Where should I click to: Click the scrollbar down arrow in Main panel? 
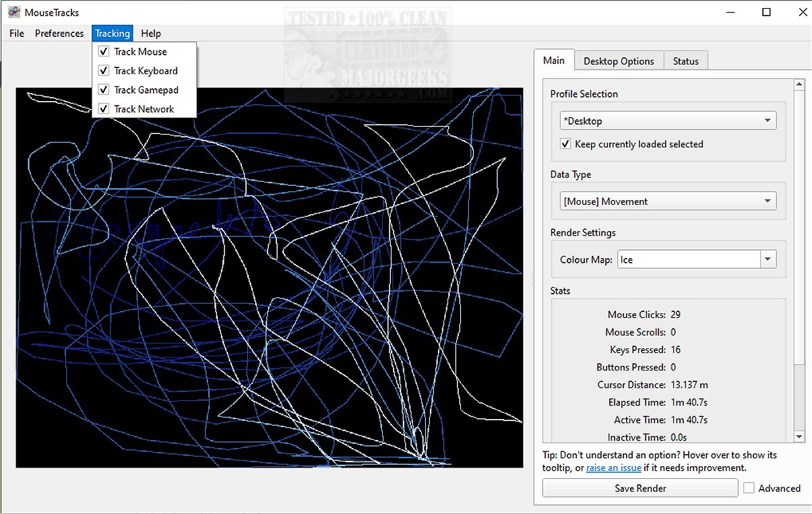[799, 437]
